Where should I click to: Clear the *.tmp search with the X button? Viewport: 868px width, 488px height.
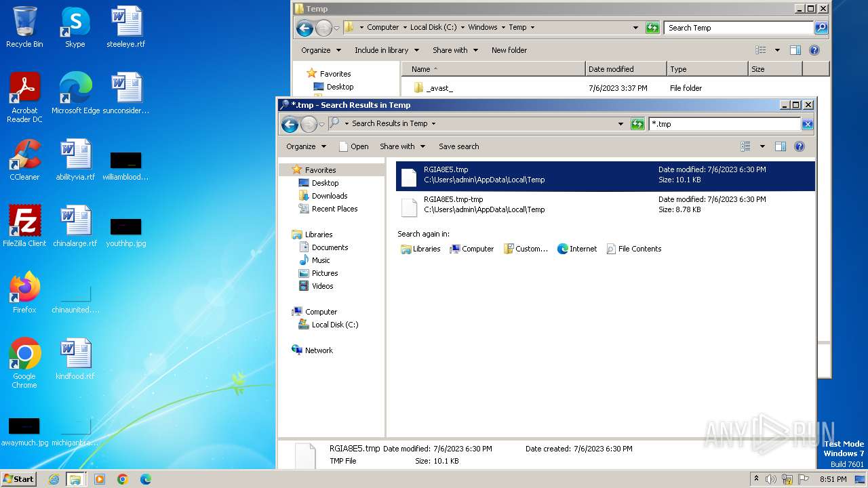pyautogui.click(x=807, y=124)
